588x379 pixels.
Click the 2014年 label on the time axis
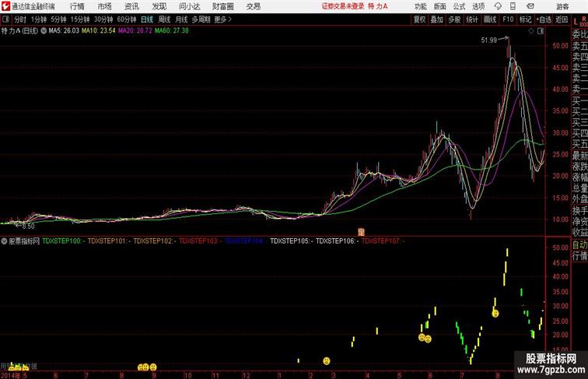tap(11, 375)
